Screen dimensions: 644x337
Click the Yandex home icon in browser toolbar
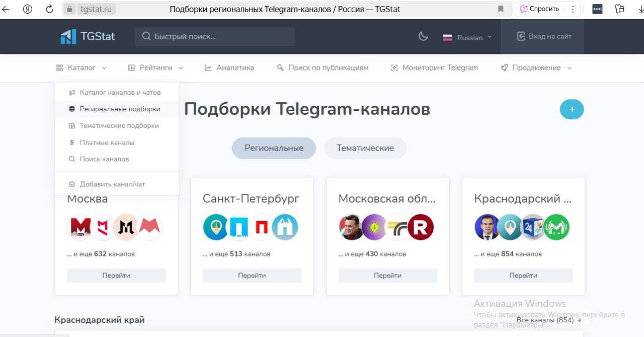pyautogui.click(x=28, y=9)
